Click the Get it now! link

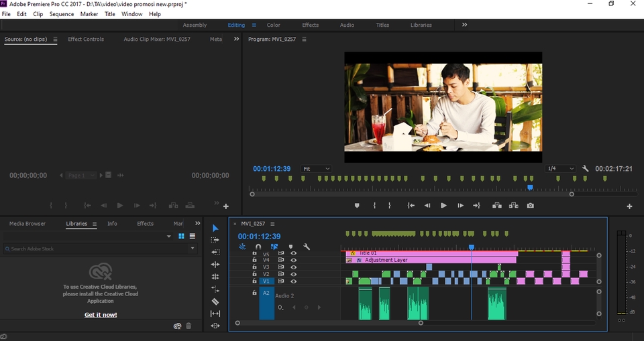tap(101, 315)
